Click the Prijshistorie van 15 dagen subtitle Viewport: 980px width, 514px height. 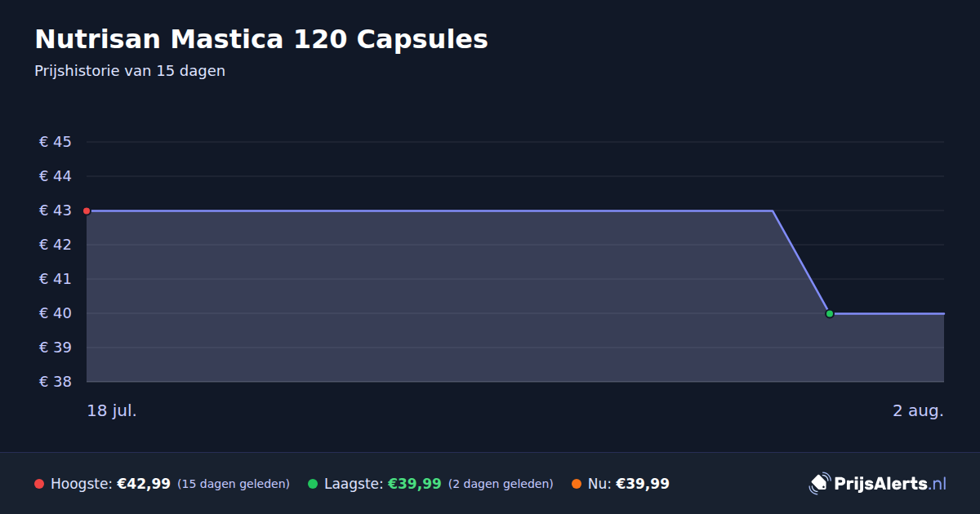click(130, 71)
